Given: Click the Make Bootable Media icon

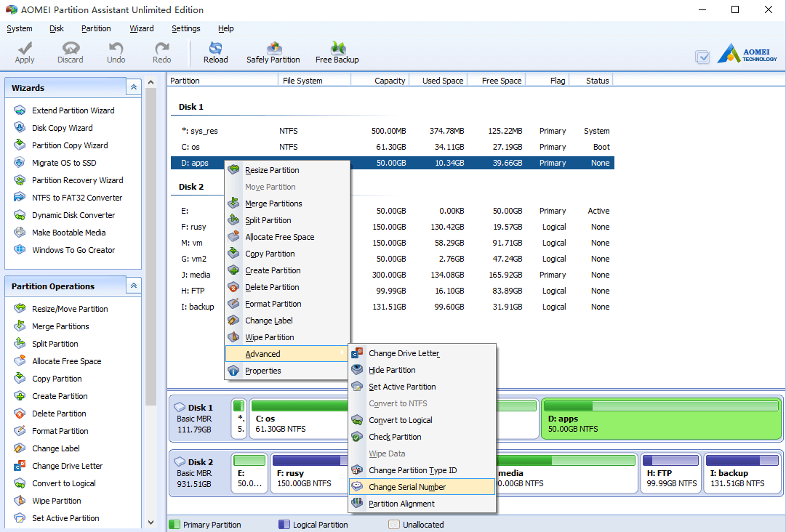Looking at the screenshot, I should (20, 233).
